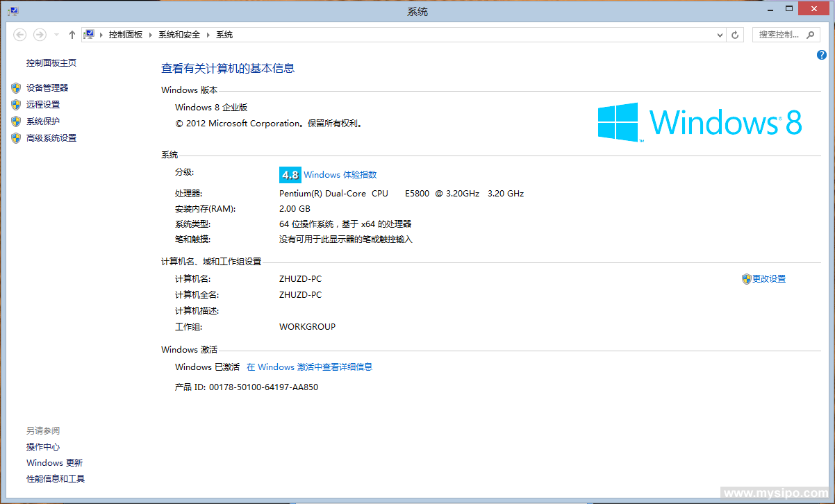Open help with the blue question mark
Viewport: 835px width, 504px height.
pos(822,55)
